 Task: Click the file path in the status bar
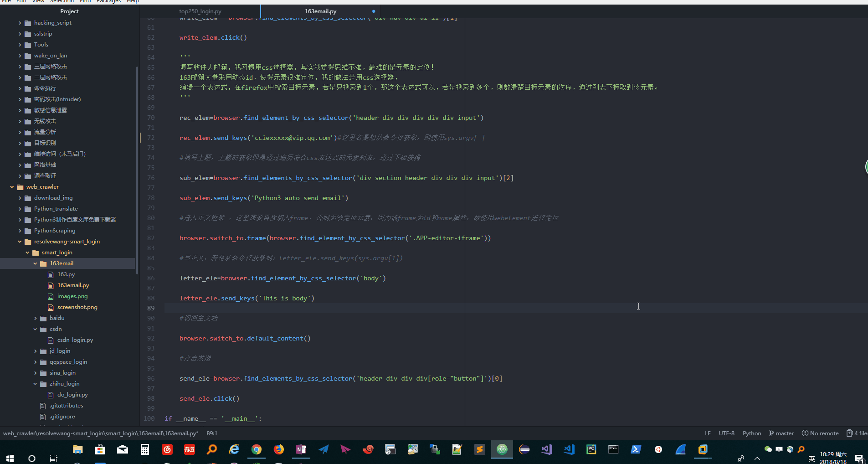click(101, 433)
